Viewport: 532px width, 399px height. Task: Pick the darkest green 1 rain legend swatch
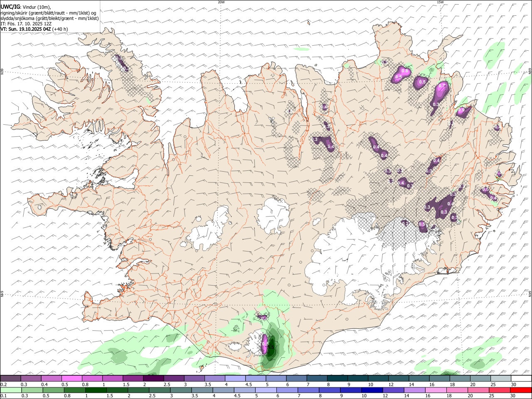[96, 390]
